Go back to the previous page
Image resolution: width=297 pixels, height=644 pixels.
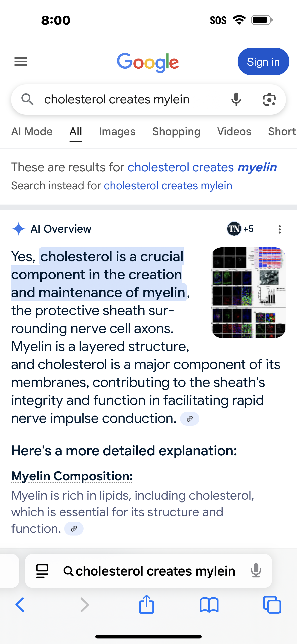[20, 605]
